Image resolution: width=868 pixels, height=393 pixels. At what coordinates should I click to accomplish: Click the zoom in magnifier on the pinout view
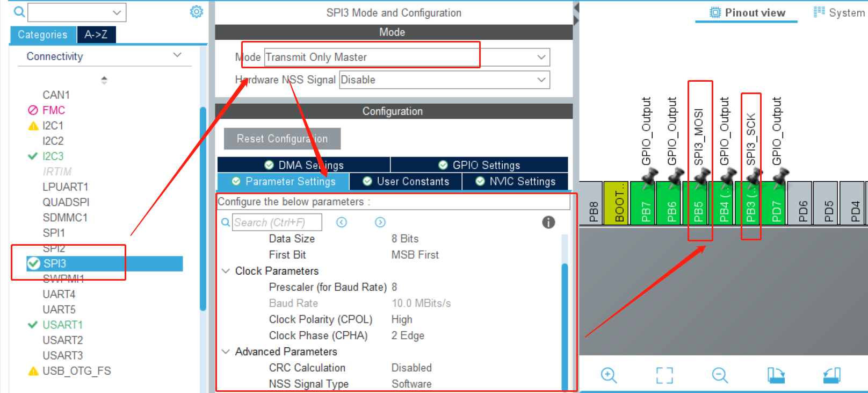pyautogui.click(x=609, y=375)
